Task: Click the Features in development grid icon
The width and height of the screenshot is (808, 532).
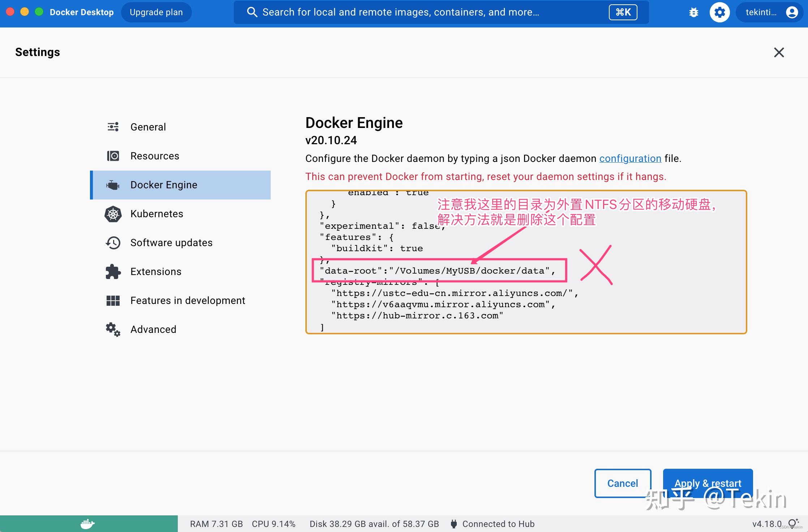Action: (x=112, y=300)
